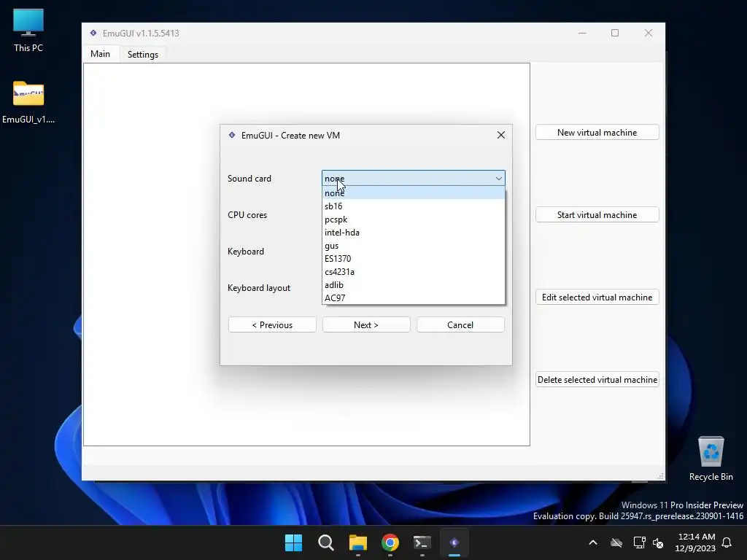Select the EmuGUI_v1 folder on desktop

click(28, 102)
